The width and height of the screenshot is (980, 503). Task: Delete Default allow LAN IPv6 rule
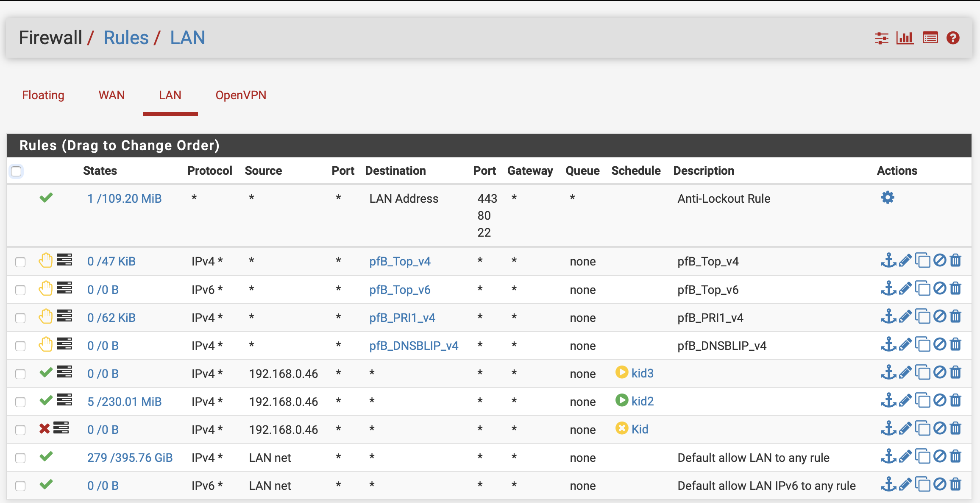click(955, 484)
